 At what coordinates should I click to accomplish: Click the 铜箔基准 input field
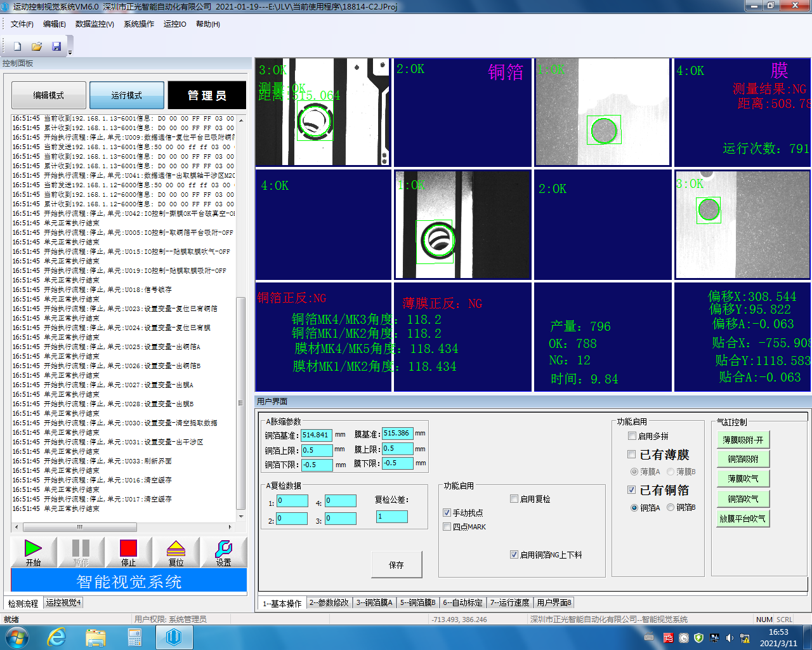(317, 435)
